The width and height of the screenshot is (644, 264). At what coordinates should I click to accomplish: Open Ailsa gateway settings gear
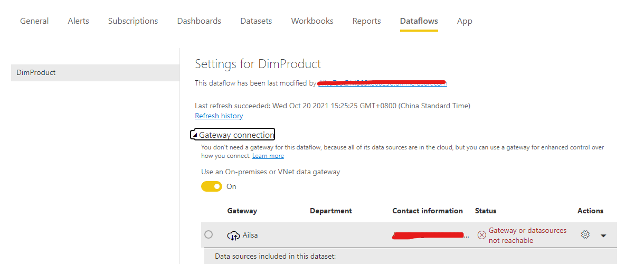[585, 234]
